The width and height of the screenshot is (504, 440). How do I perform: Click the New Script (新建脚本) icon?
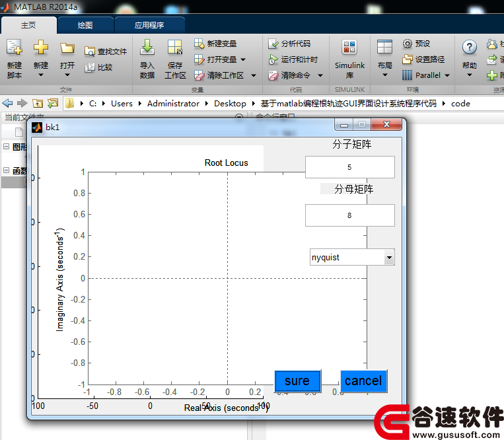click(15, 48)
